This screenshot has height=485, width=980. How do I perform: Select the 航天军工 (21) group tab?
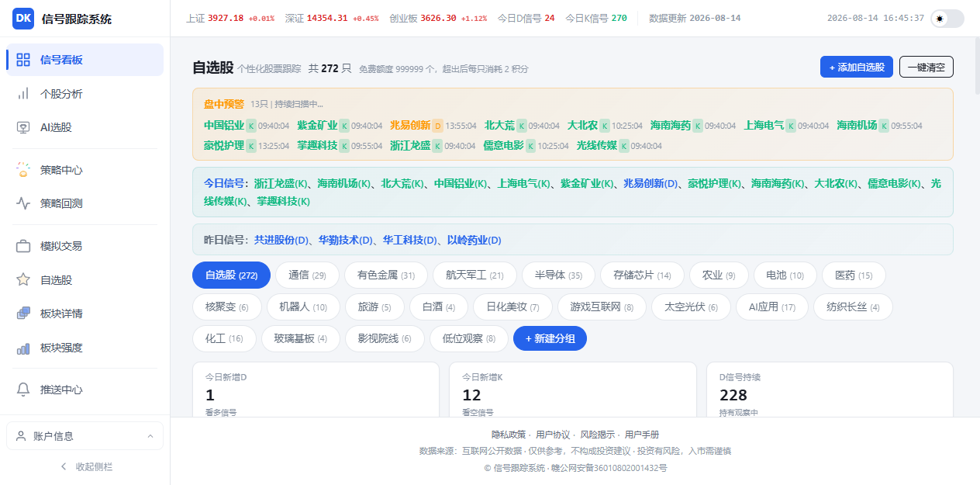[x=475, y=275]
